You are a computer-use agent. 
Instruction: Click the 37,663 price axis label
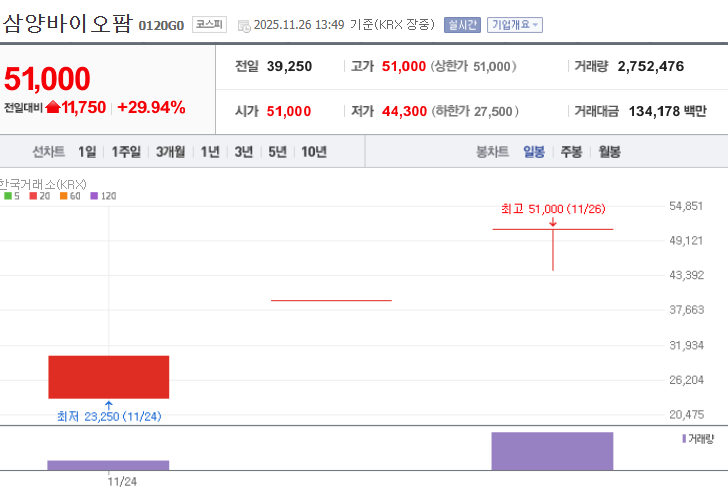687,310
